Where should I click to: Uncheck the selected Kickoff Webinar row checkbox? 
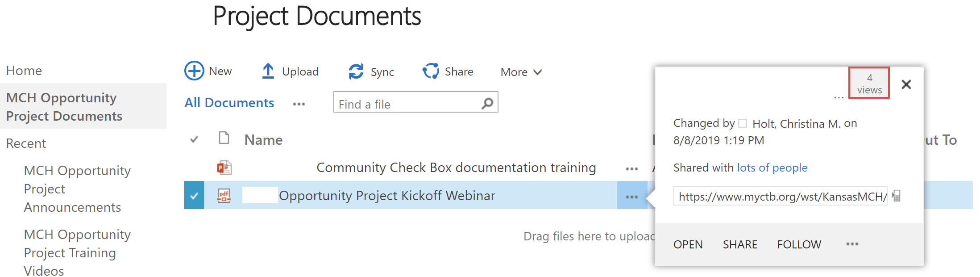(x=194, y=195)
